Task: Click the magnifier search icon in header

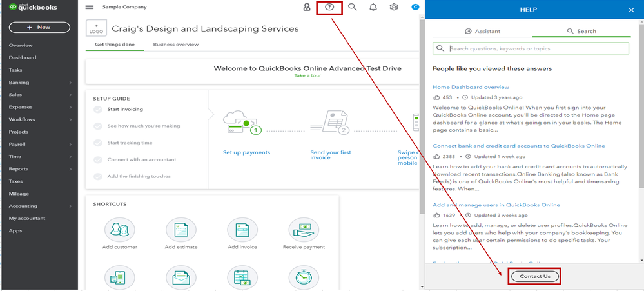Action: [x=352, y=7]
